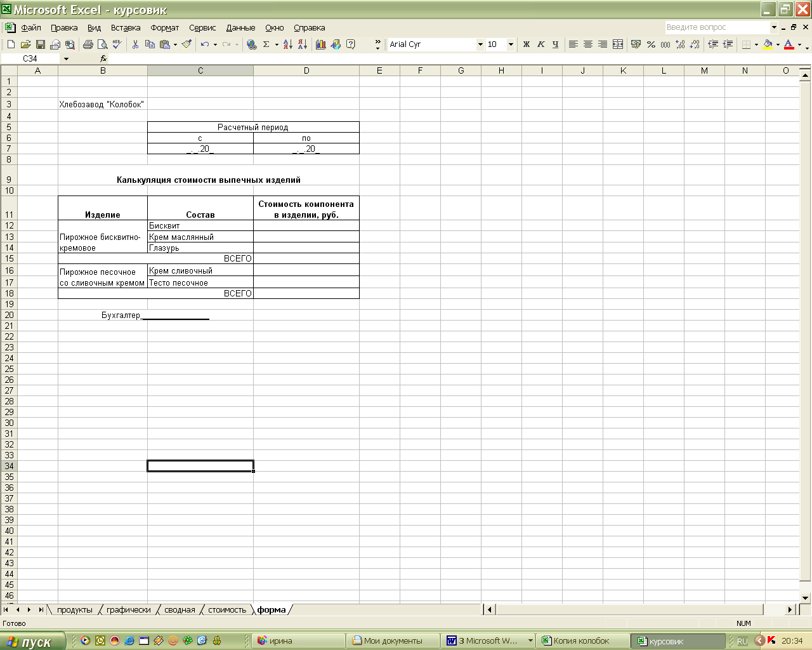Switch to the сводная sheet tab
The image size is (812, 650).
pos(180,610)
